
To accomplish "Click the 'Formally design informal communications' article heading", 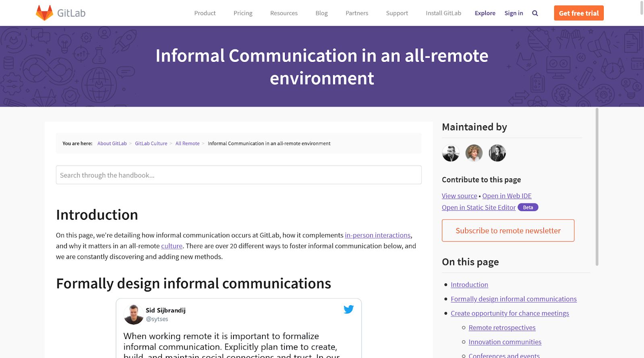I will click(x=194, y=284).
